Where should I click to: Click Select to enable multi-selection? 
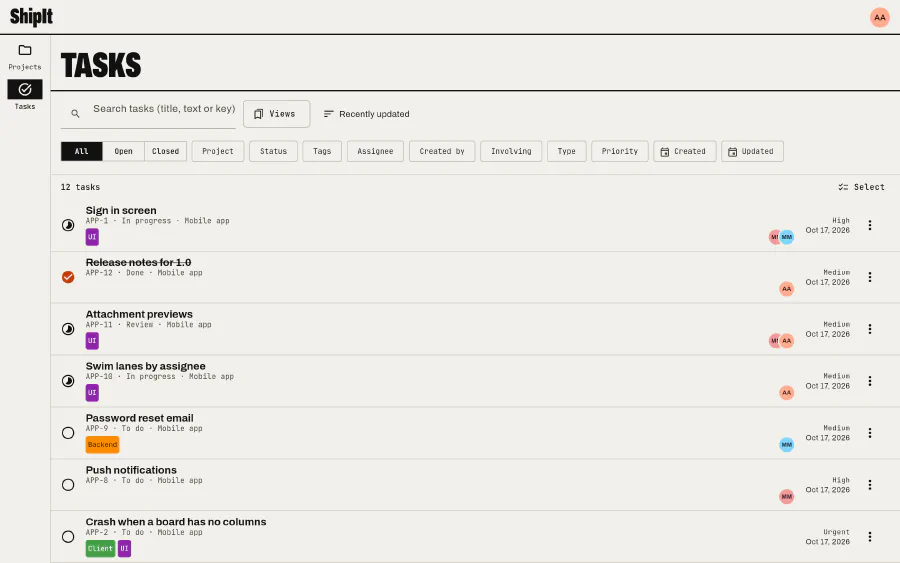tap(861, 187)
